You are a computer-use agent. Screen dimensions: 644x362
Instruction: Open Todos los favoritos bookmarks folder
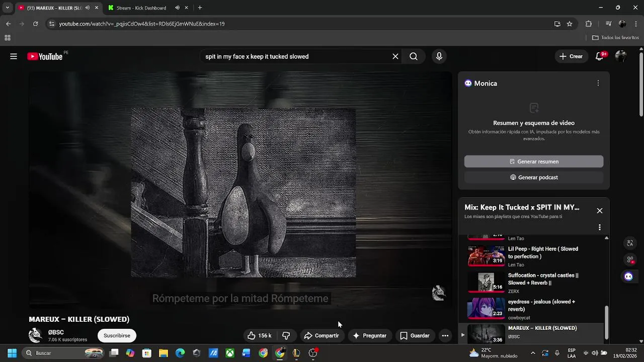point(615,38)
